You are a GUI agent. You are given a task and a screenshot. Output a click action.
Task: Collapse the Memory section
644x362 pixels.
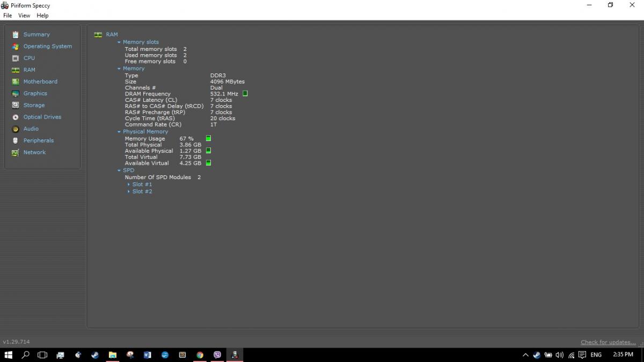pyautogui.click(x=119, y=69)
